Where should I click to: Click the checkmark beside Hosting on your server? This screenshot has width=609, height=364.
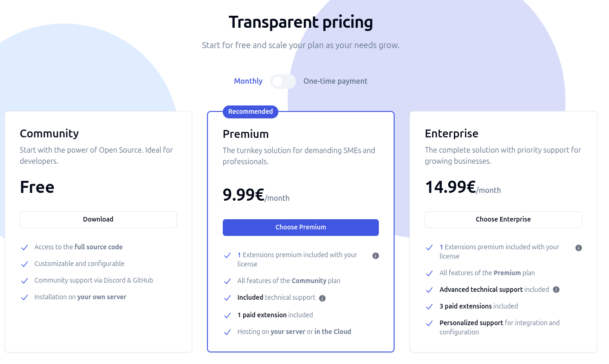coord(227,332)
